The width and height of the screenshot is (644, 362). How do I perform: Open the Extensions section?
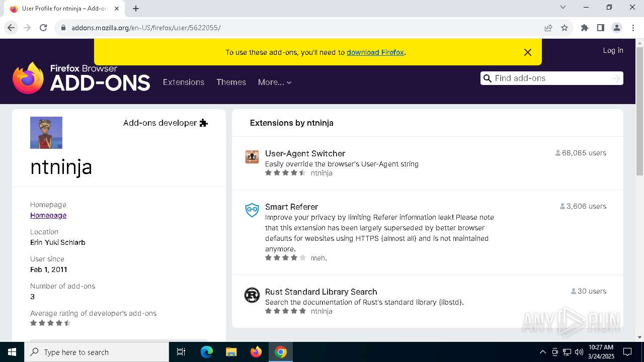(x=184, y=82)
